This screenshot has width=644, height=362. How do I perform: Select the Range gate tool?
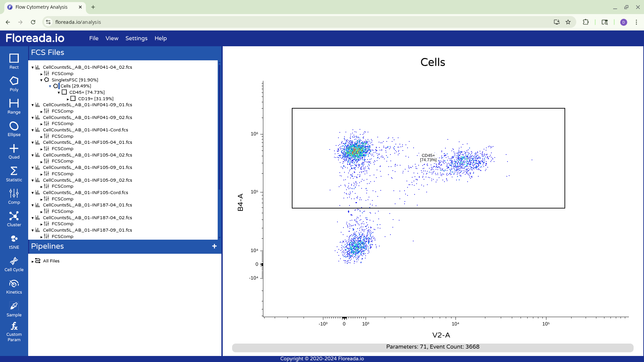pos(14,106)
